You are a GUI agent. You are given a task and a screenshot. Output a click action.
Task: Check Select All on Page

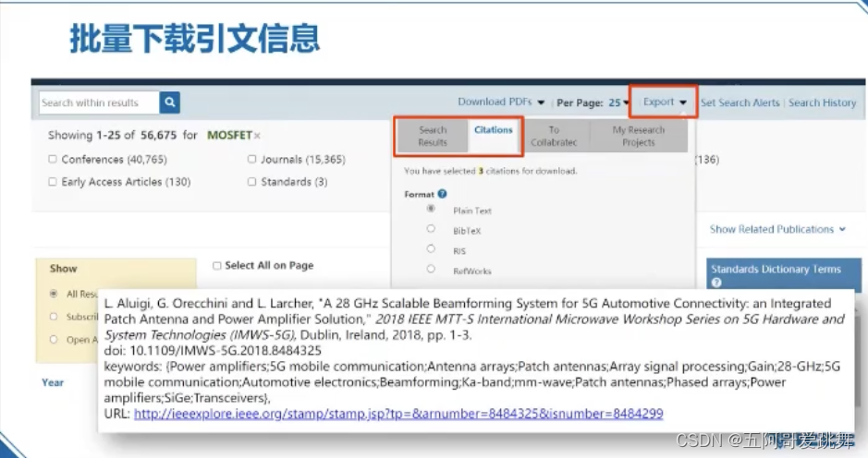pos(217,266)
